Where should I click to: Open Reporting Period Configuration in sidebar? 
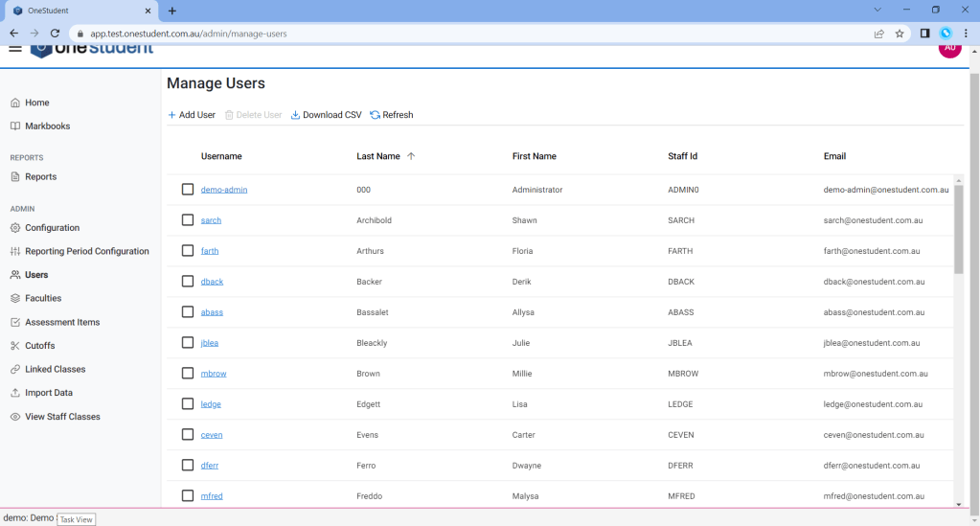[x=86, y=251]
